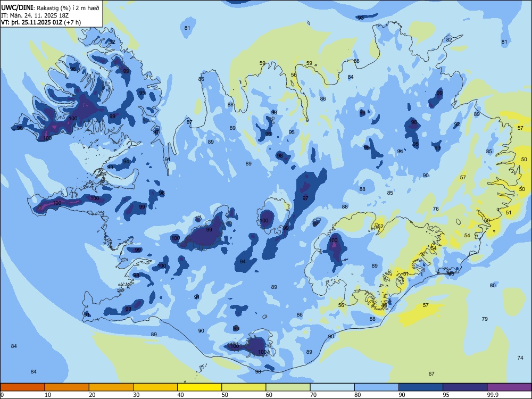Click the map value '76' on the map
The height and width of the screenshot is (399, 532).
(x=436, y=209)
